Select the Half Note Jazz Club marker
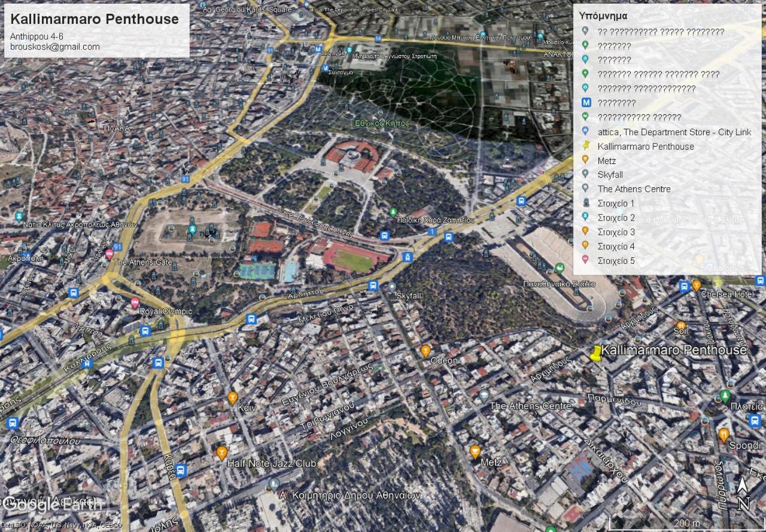The height and width of the screenshot is (532, 766). click(x=222, y=452)
